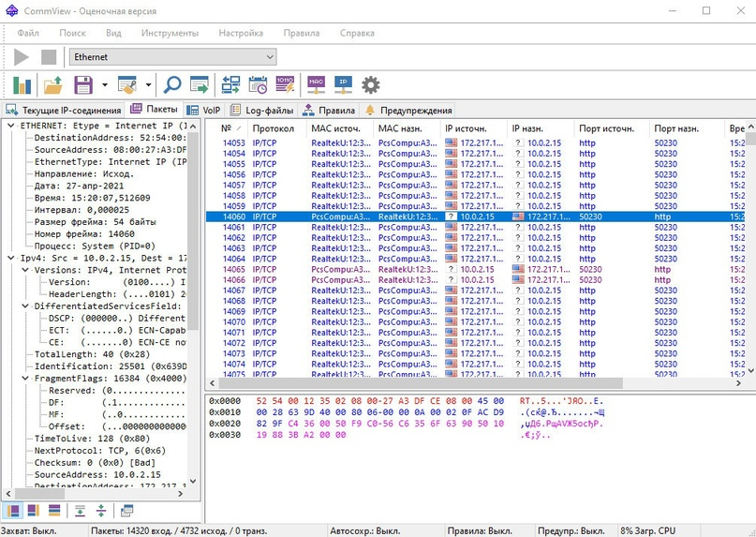Collapse the FragmentFlags tree node
The width and height of the screenshot is (756, 537).
(x=25, y=379)
